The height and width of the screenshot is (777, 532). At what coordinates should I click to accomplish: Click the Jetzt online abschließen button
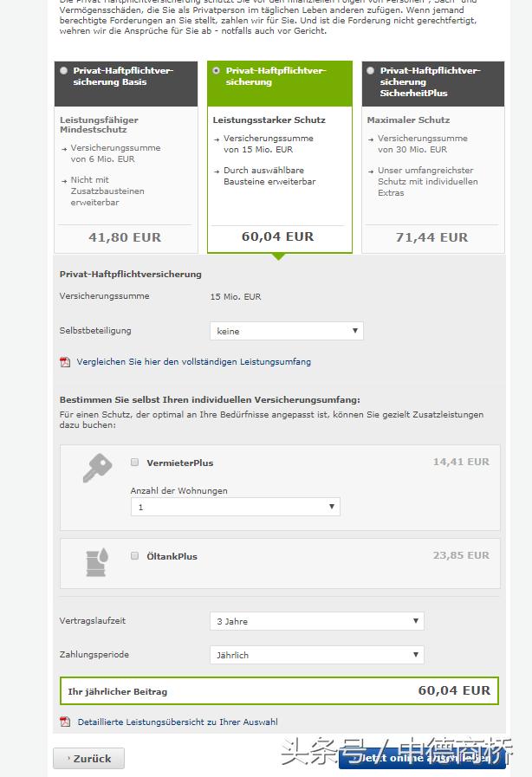422,758
